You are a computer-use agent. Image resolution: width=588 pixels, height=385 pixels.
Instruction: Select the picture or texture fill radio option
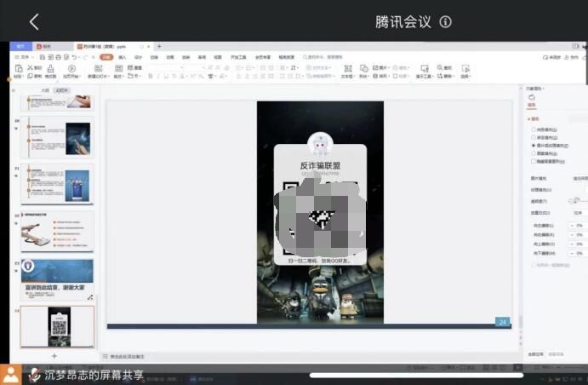[x=534, y=146]
